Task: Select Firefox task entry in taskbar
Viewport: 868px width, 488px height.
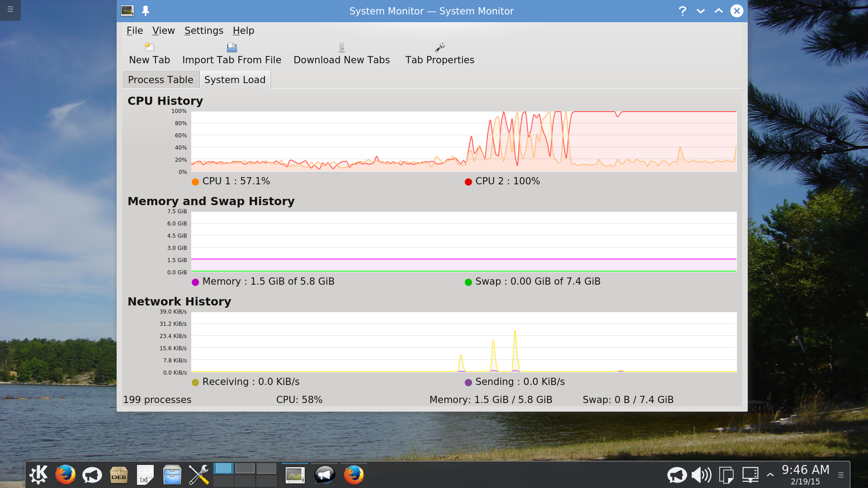Action: [x=354, y=474]
